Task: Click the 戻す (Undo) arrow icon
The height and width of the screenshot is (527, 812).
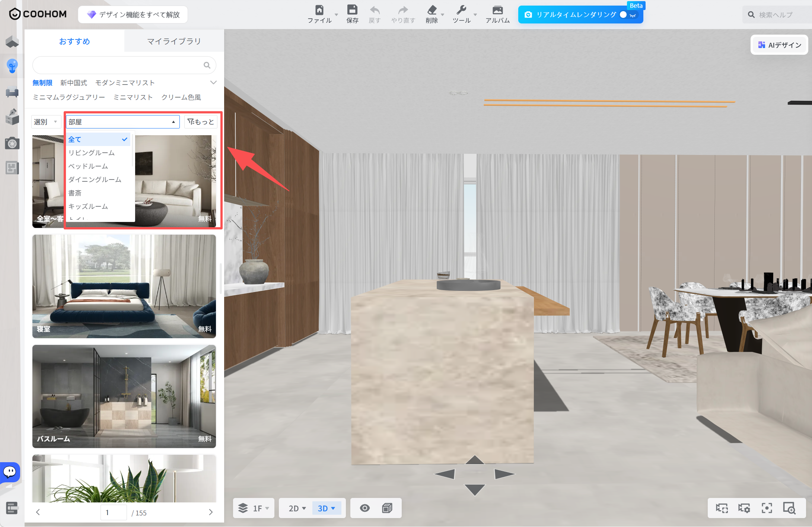Action: (x=375, y=10)
